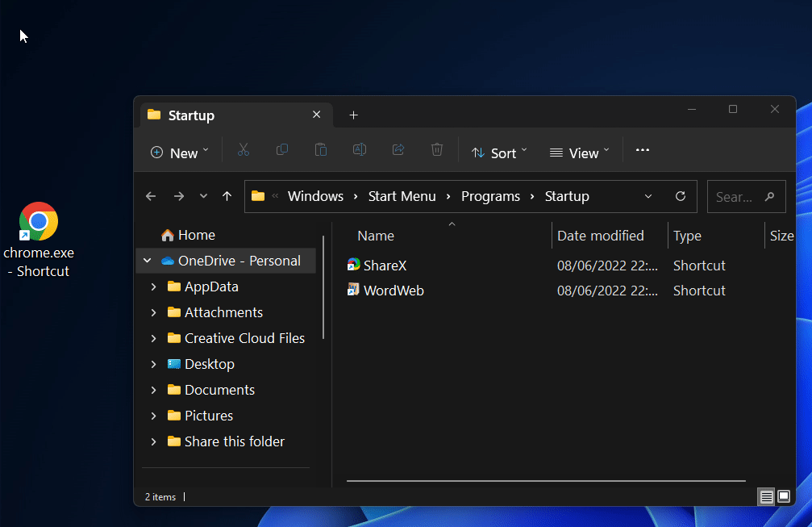Copy the selected file using the Copy icon
The width and height of the screenshot is (812, 527).
pos(281,150)
